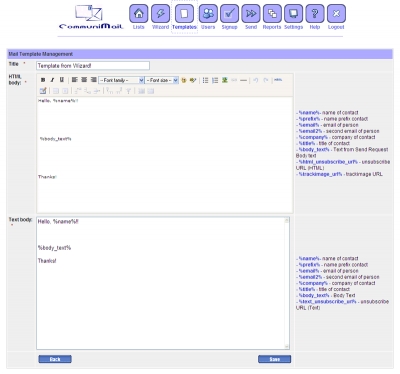Open the Users section icon
Viewport: 400px width, 374px height.
(208, 14)
